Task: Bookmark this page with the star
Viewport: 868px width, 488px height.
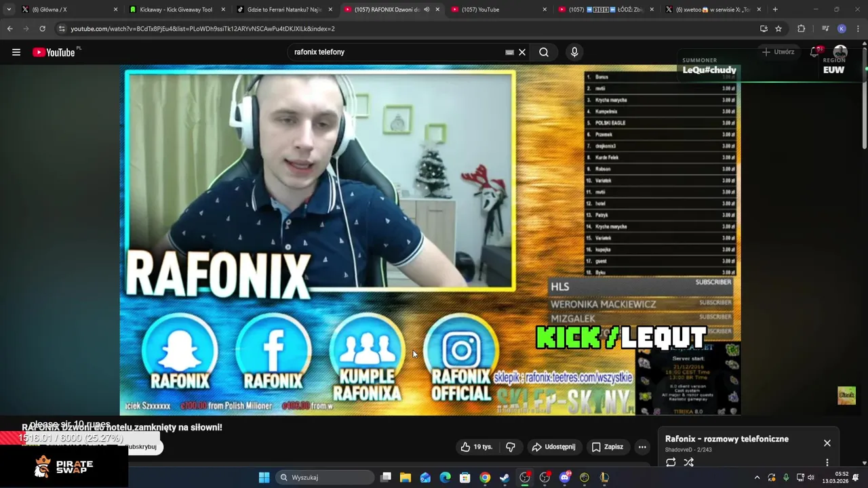Action: point(778,28)
